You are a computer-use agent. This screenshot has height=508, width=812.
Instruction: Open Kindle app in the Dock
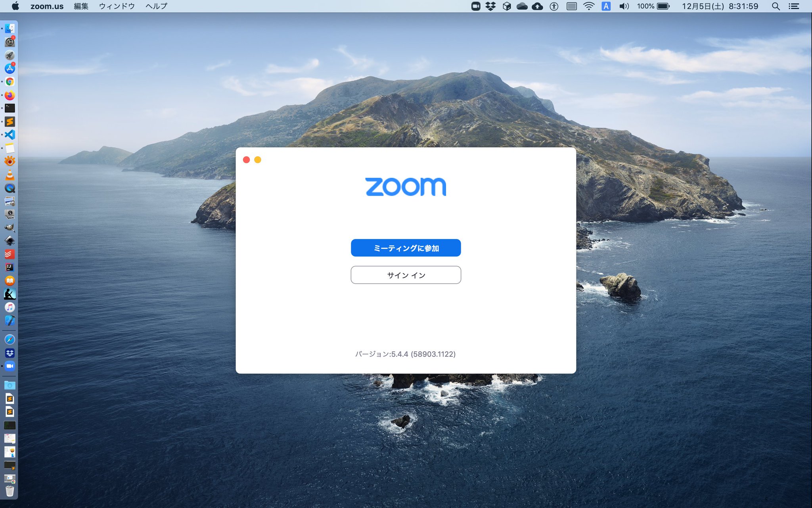10,294
